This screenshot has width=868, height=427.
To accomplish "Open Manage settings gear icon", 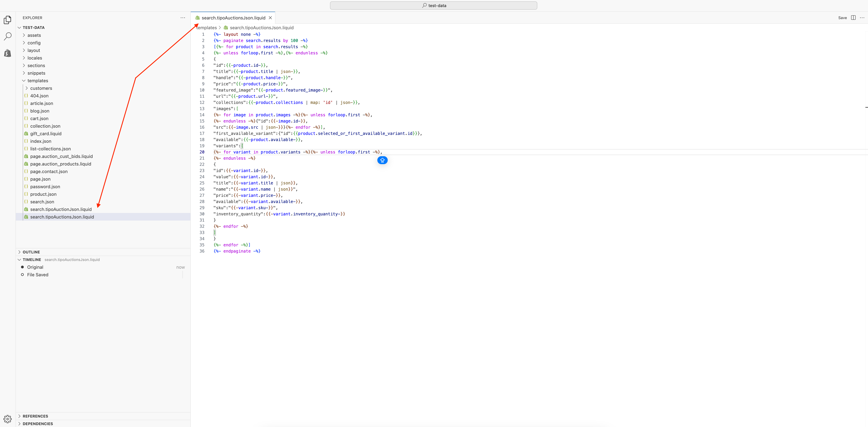I will coord(7,419).
